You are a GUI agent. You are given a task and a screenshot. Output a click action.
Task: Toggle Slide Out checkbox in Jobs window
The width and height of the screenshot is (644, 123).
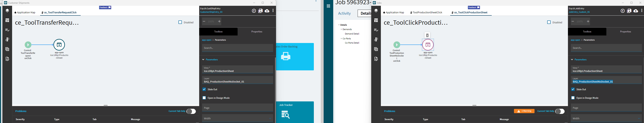573,89
